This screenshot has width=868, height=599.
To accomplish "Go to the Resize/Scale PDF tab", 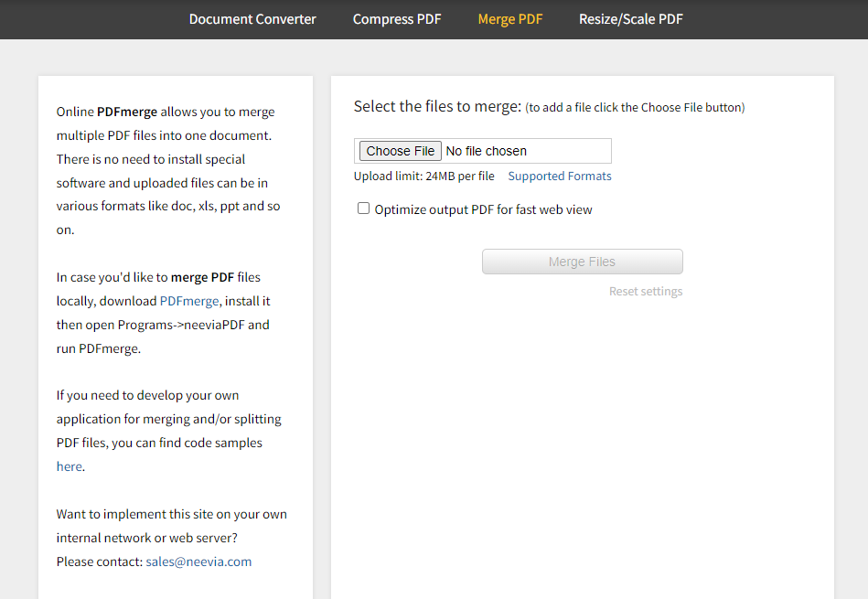I will pos(630,19).
